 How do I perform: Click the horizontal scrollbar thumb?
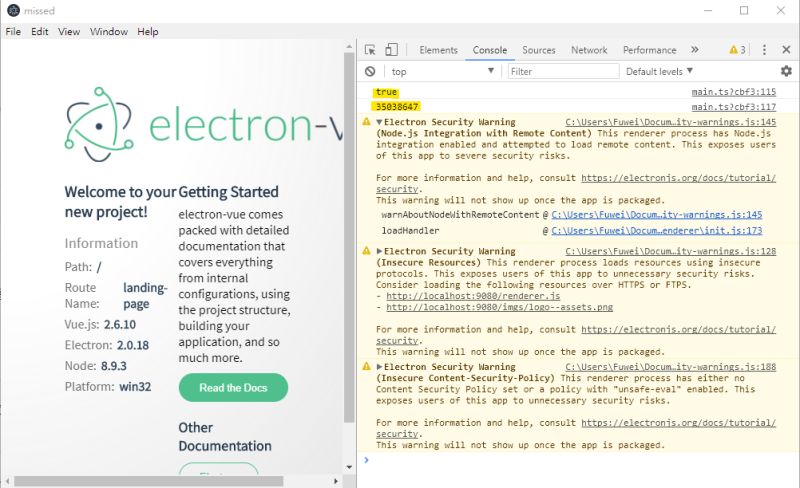pyautogui.click(x=148, y=481)
